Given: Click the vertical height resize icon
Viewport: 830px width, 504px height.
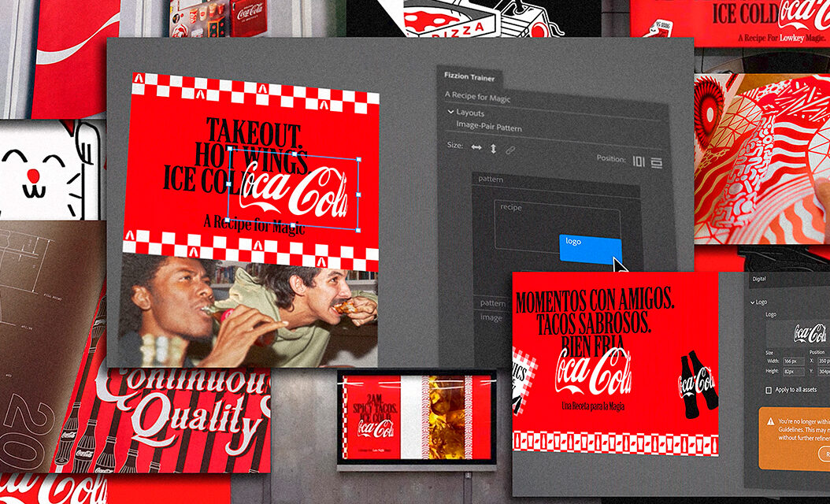Looking at the screenshot, I should pos(493,149).
